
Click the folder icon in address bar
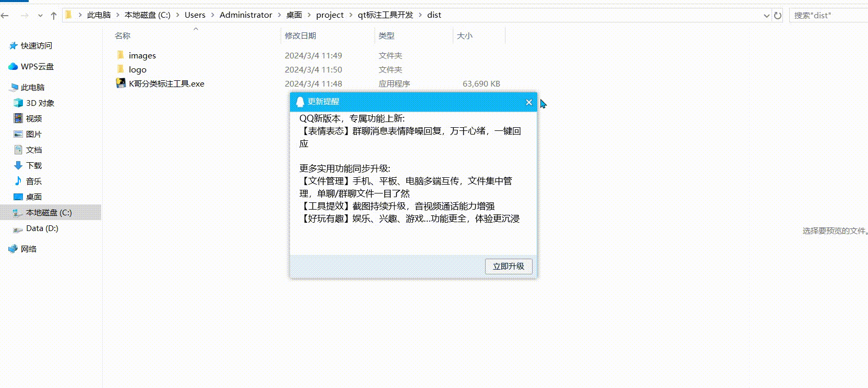[68, 15]
